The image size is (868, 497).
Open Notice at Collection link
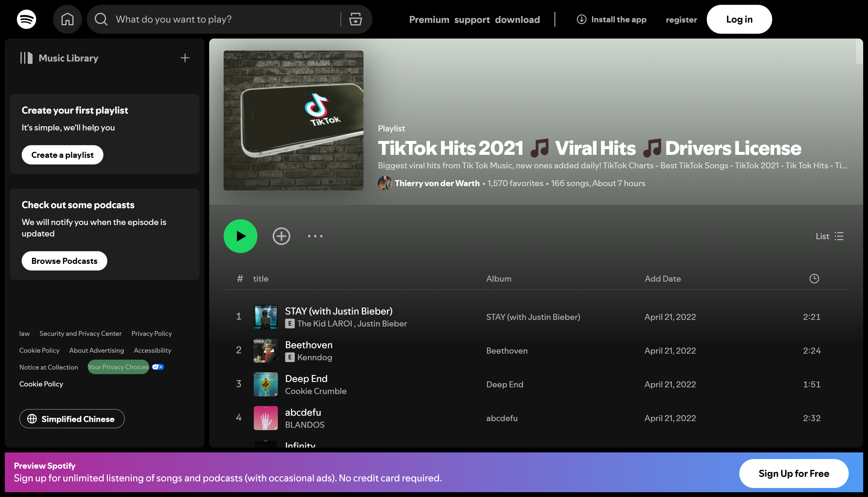(x=49, y=367)
